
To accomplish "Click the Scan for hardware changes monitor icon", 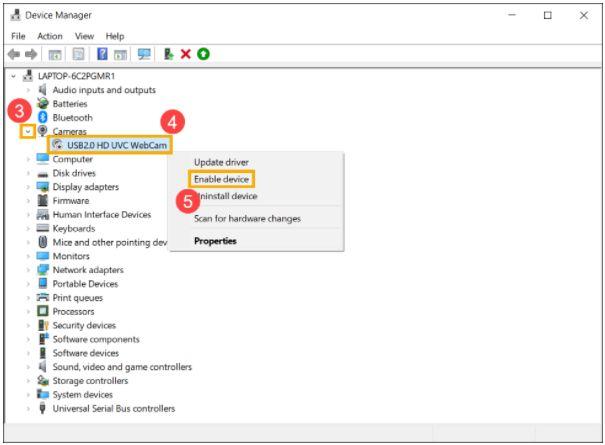I will 144,54.
